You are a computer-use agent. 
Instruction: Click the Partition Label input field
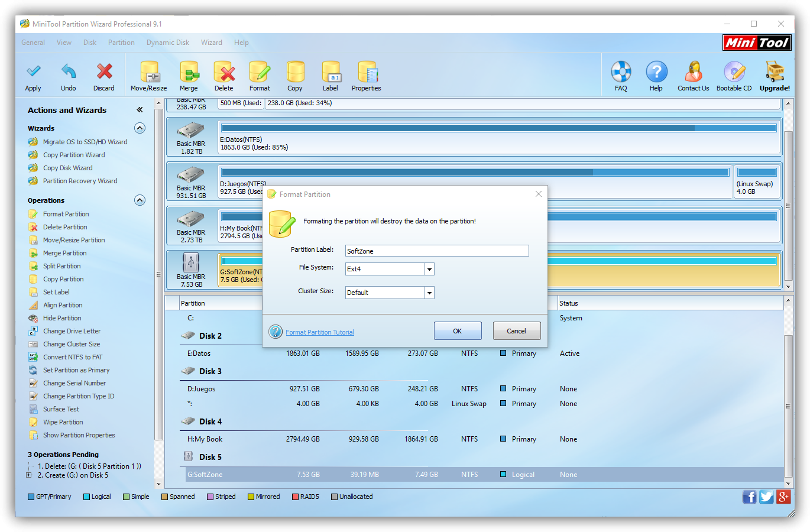point(437,251)
